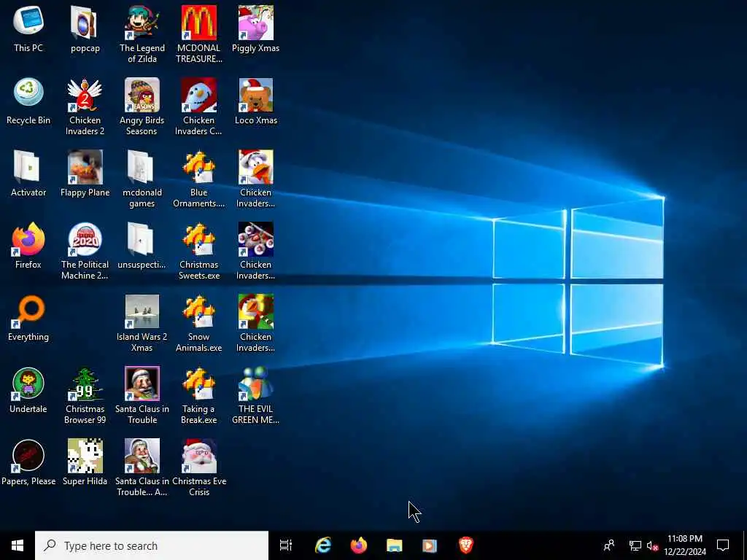This screenshot has width=747, height=560.
Task: Open the network status tray icon
Action: (x=635, y=545)
